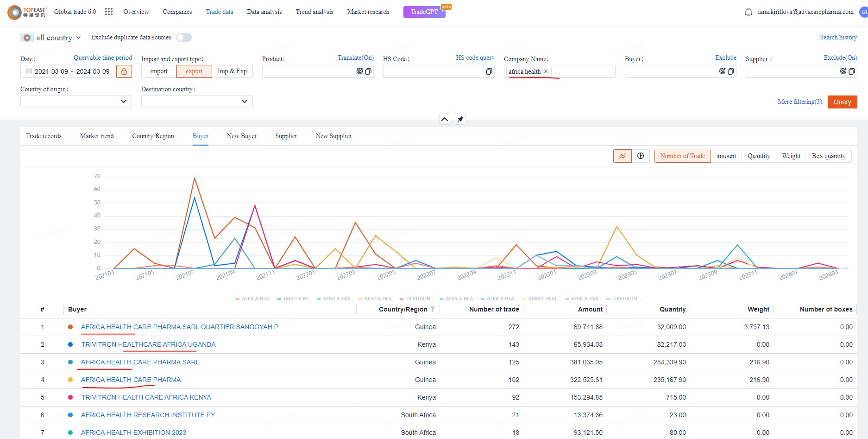The height and width of the screenshot is (439, 868).
Task: Show chart by Box quantity
Action: tap(829, 156)
